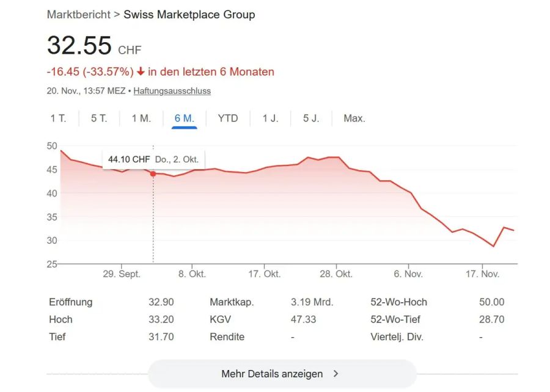Select the red data point marker on chart
Image resolution: width=550 pixels, height=392 pixels.
click(x=153, y=173)
